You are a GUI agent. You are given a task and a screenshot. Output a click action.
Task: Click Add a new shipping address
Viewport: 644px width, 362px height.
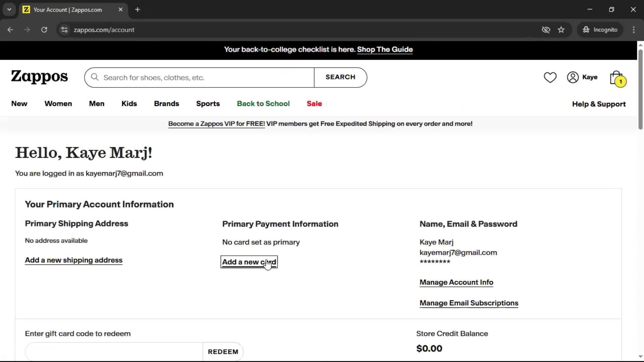[73, 260]
